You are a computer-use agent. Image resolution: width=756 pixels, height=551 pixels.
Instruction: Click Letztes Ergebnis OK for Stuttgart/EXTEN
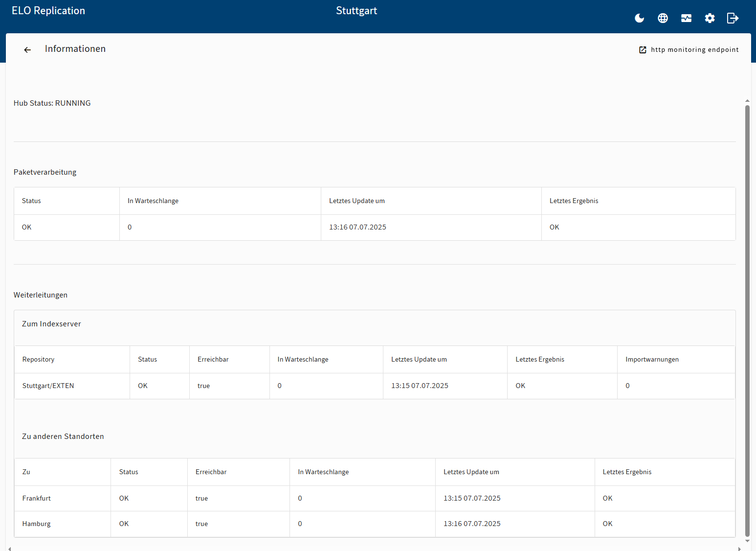tap(520, 386)
